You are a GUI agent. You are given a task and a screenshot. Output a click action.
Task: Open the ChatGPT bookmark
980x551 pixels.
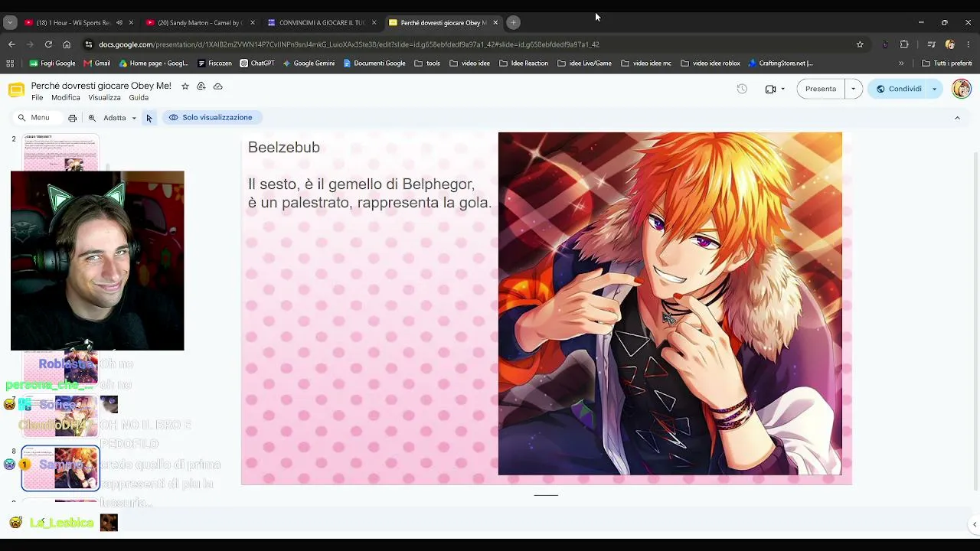click(256, 64)
